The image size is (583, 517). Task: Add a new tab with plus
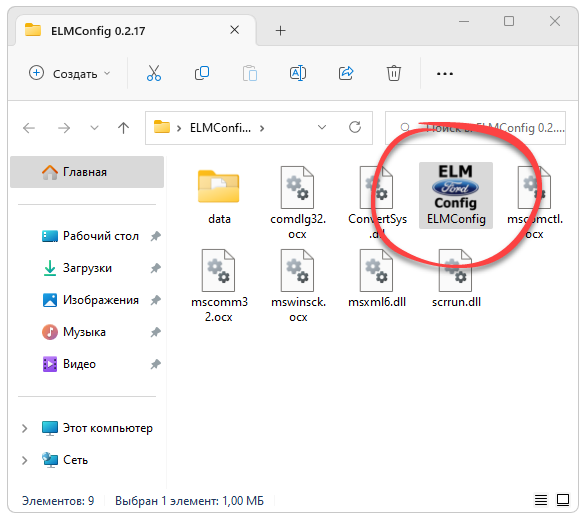tap(280, 30)
